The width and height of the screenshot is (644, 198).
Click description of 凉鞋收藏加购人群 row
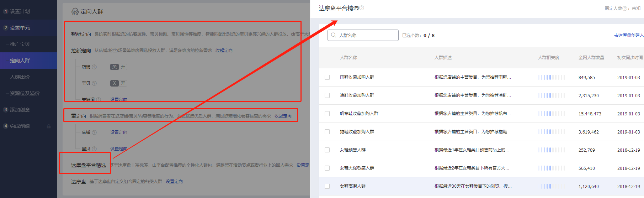(x=473, y=95)
